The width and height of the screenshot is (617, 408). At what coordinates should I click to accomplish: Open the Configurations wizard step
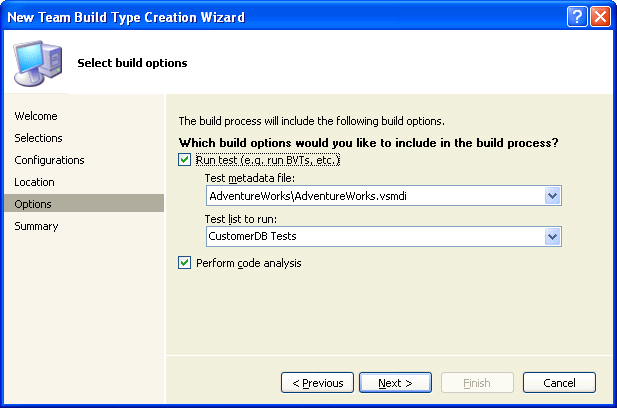pyautogui.click(x=49, y=160)
